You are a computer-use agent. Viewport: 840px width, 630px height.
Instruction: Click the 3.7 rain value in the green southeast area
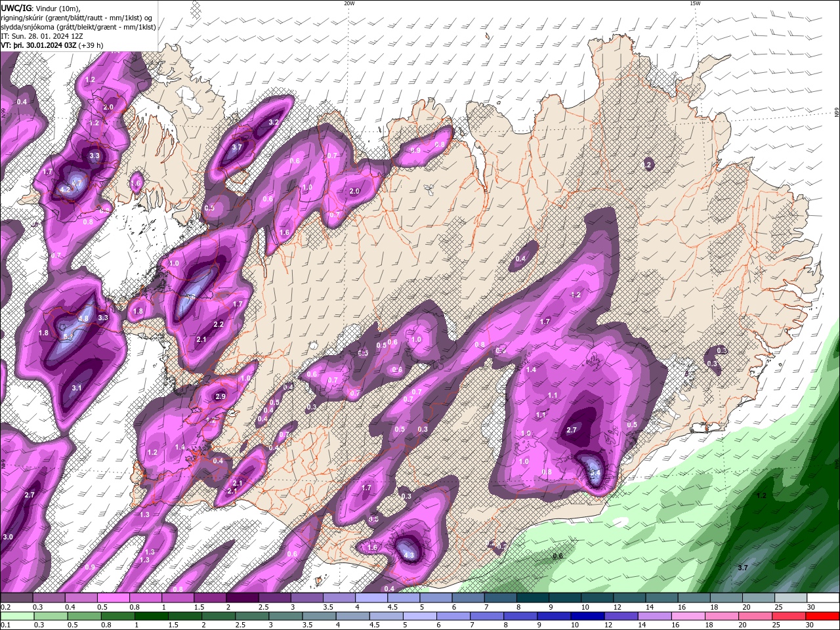743,567
